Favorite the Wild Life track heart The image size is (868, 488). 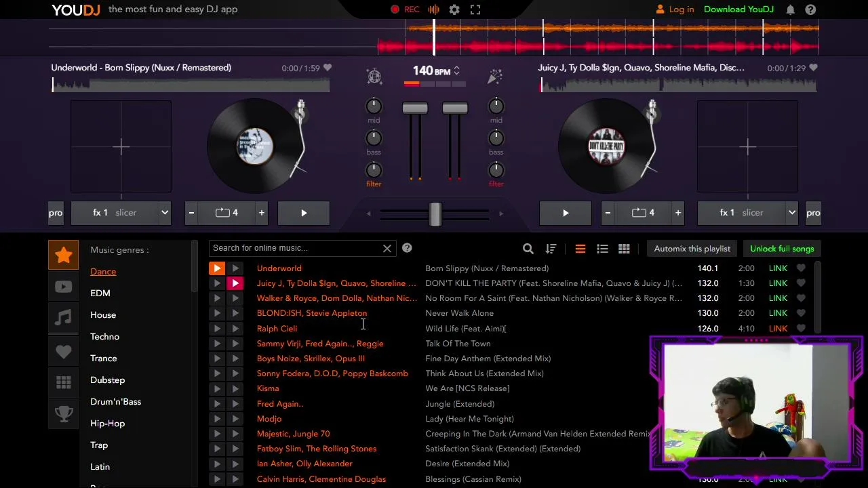pos(801,328)
